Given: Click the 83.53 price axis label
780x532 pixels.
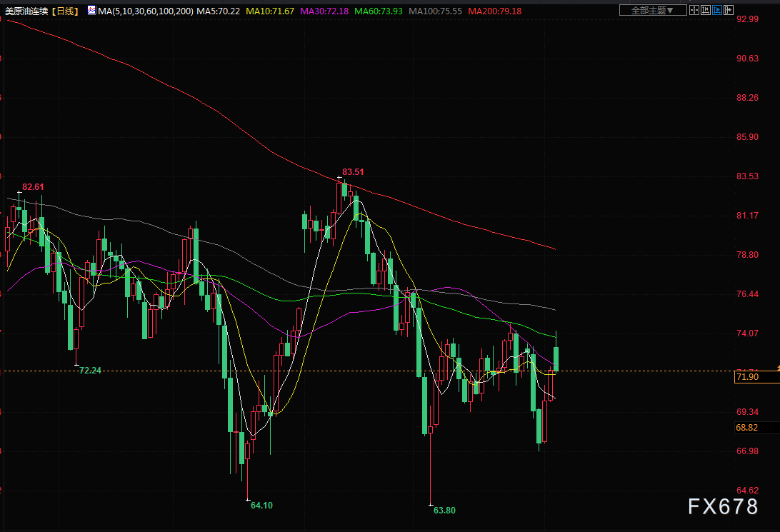Looking at the screenshot, I should [x=747, y=176].
